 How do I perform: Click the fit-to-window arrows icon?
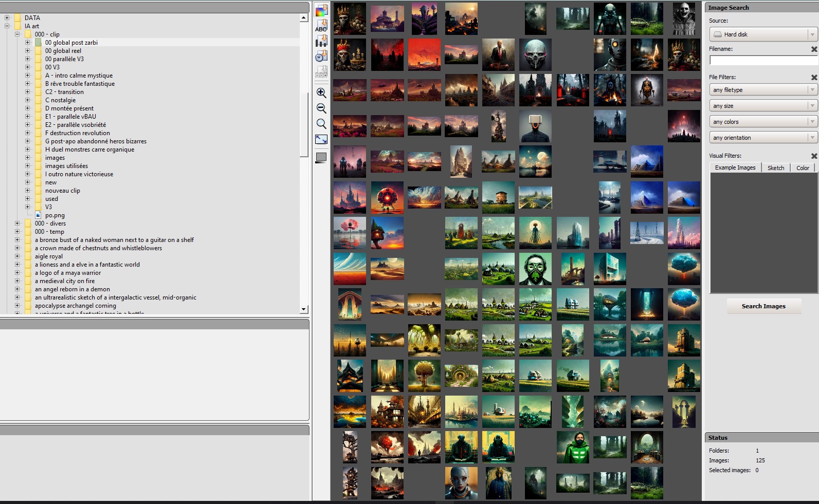pos(321,139)
